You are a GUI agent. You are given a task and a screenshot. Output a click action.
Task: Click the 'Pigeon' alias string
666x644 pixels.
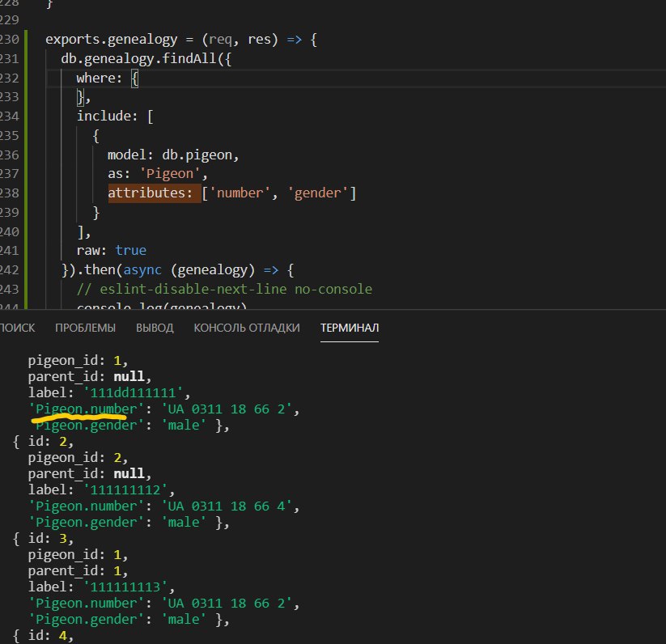[170, 174]
